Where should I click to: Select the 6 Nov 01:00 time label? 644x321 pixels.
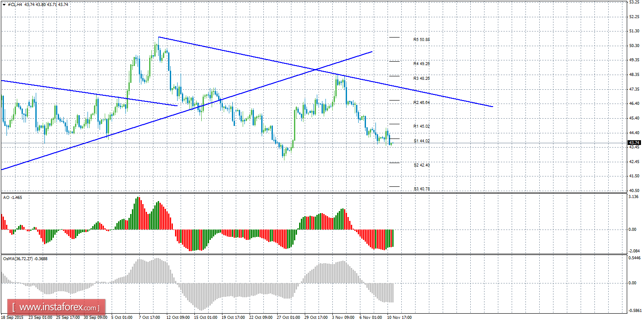[x=370, y=318]
